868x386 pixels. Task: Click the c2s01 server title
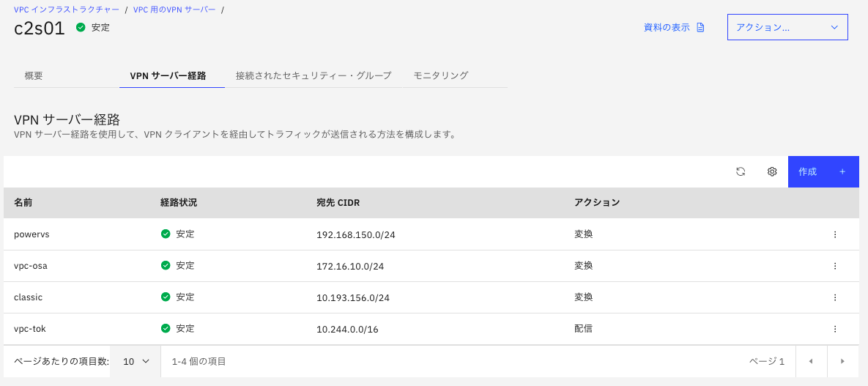coord(40,29)
